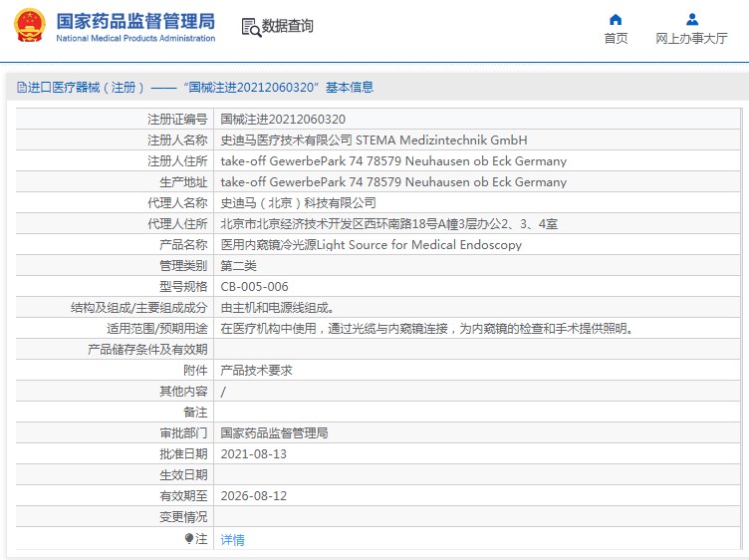Open the 详情 details link

tap(233, 539)
